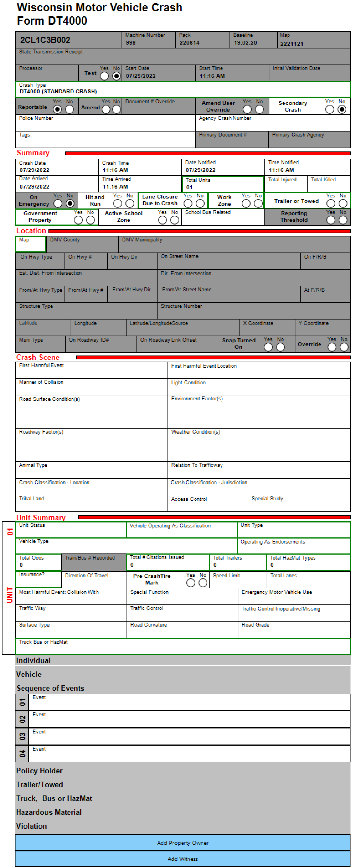Image resolution: width=353 pixels, height=868 pixels.
Task: Expand the Violation section
Action: point(182,826)
